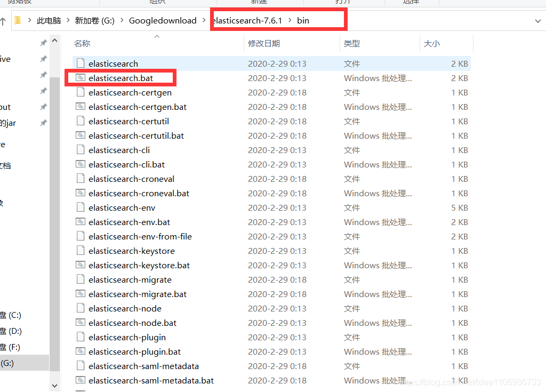Click the elasticsearch-cli.bat icon
This screenshot has width=546, height=392.
81,164
